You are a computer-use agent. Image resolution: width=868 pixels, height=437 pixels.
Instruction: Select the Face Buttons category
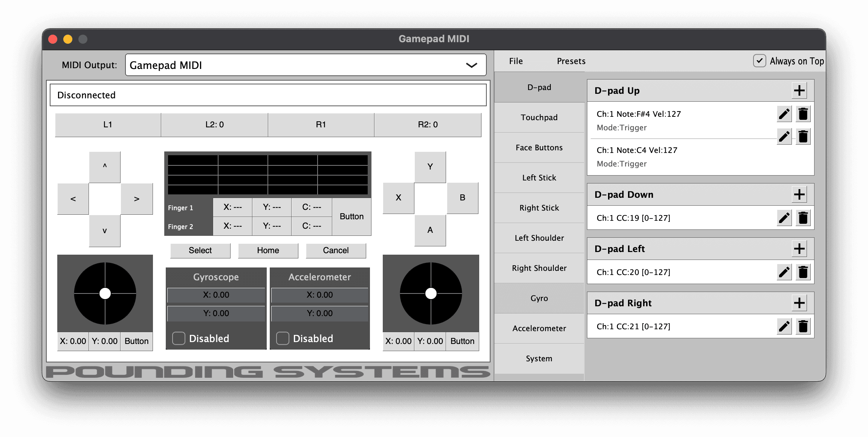[539, 147]
